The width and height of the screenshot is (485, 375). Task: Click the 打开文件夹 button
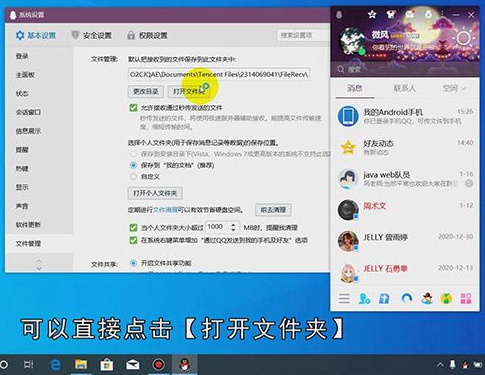point(189,91)
